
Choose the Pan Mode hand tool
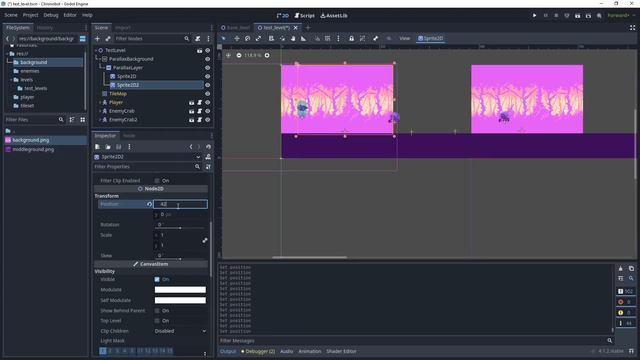pyautogui.click(x=293, y=38)
